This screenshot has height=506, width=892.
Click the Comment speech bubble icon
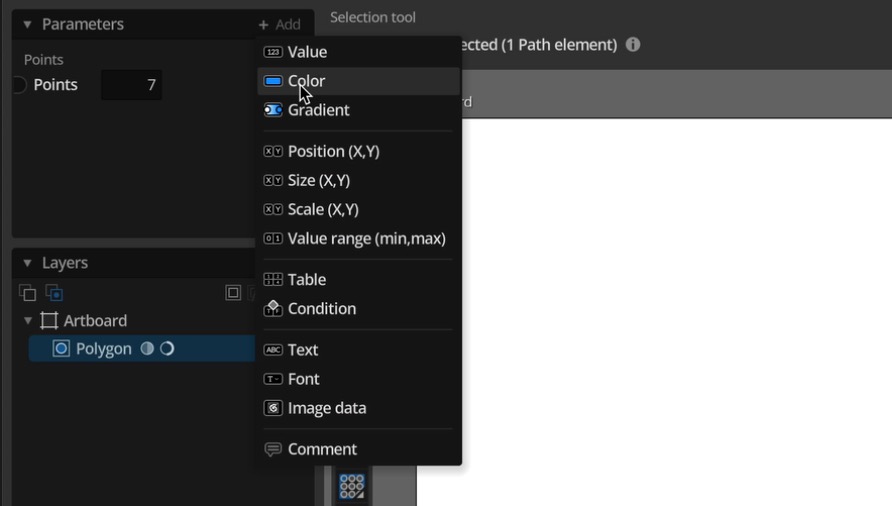(272, 450)
